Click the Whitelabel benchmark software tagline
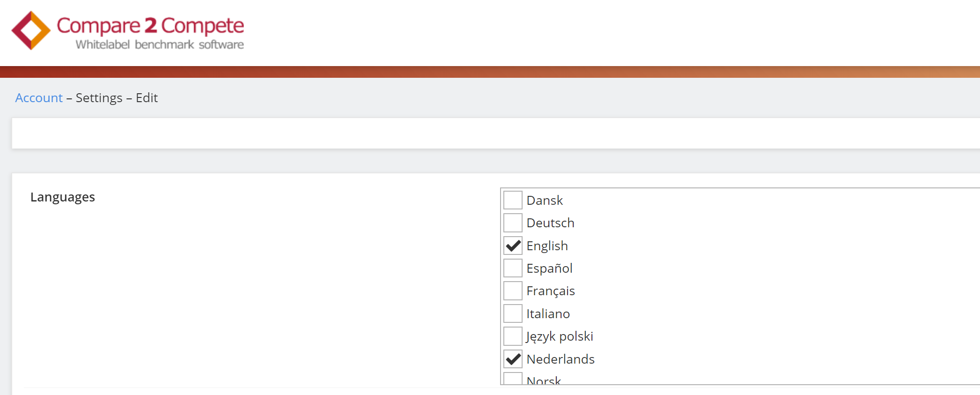The width and height of the screenshot is (980, 395). pyautogui.click(x=160, y=45)
